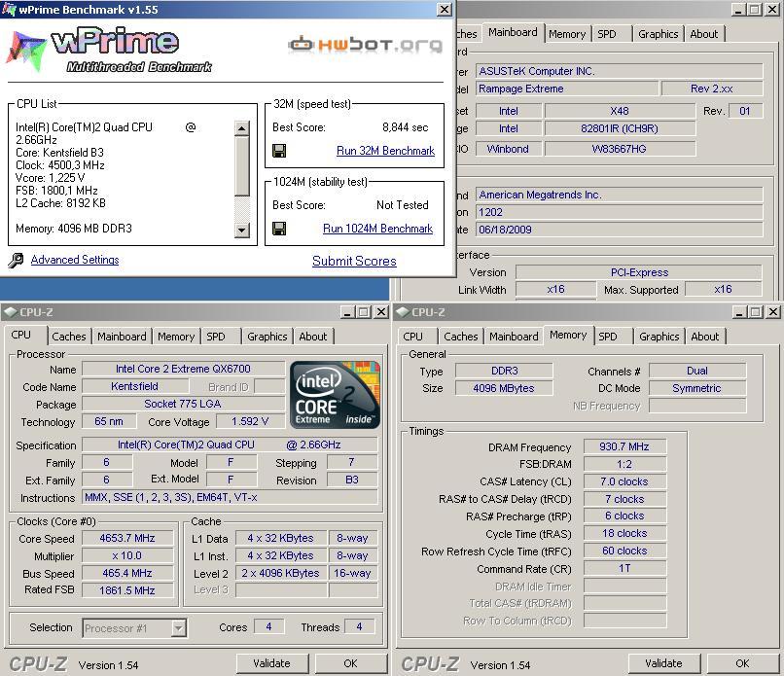Click the wPrime logo image
The image size is (784, 676).
(109, 50)
